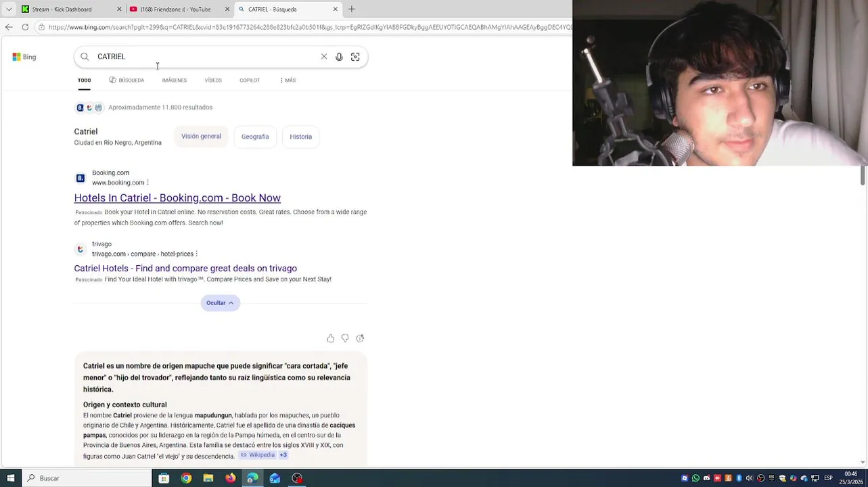The image size is (868, 487).
Task: Open the volume speaker tray icon
Action: click(x=750, y=478)
